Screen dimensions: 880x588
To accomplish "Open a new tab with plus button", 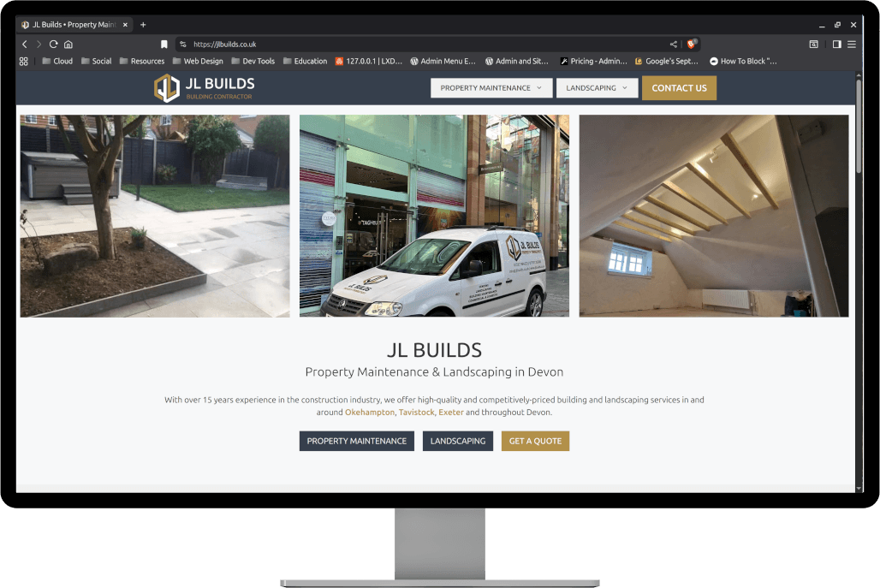I will [143, 25].
